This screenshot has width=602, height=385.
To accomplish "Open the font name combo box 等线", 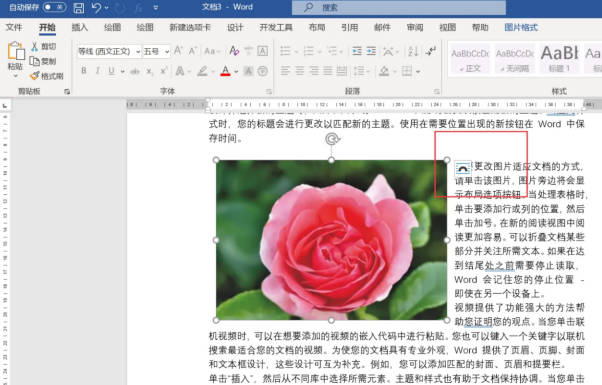I will pos(109,51).
